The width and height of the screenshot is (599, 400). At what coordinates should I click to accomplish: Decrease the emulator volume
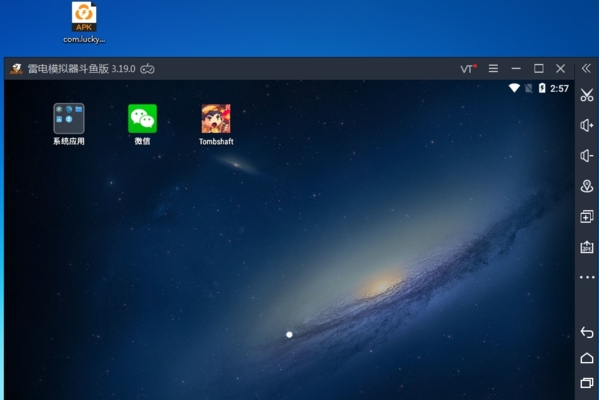tap(587, 155)
